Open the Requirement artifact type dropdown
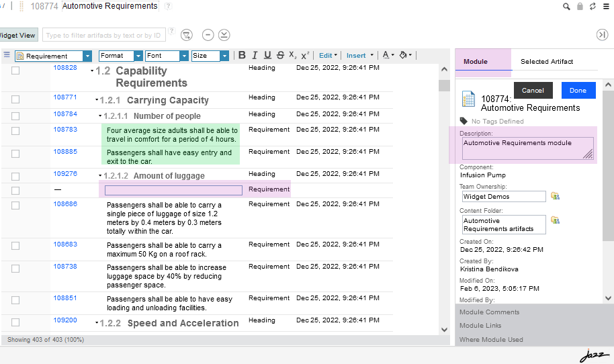Image resolution: width=614 pixels, height=364 pixels. (87, 56)
